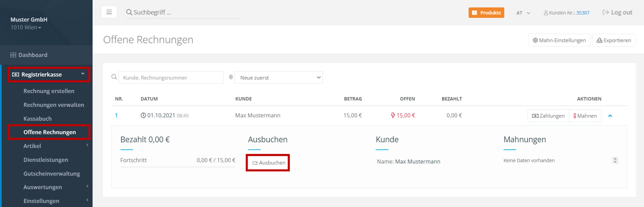This screenshot has width=644, height=207.
Task: Click the Dashboard grid icon
Action: pos(13,55)
